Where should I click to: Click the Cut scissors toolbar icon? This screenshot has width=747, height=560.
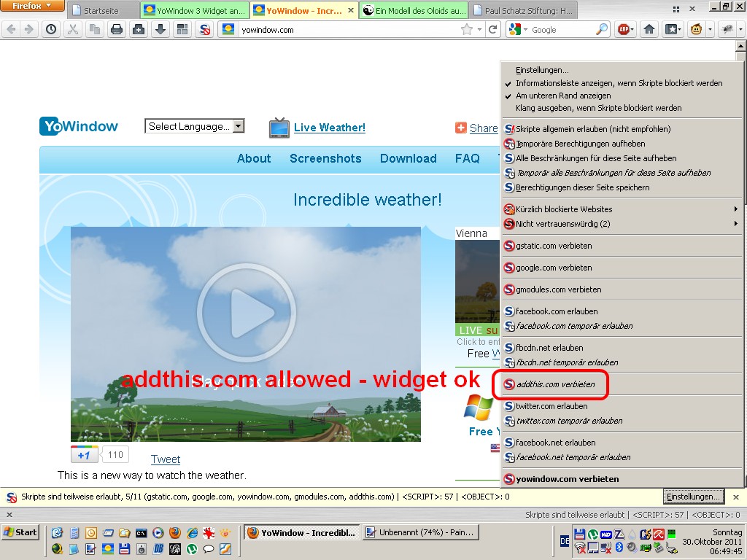[x=73, y=29]
